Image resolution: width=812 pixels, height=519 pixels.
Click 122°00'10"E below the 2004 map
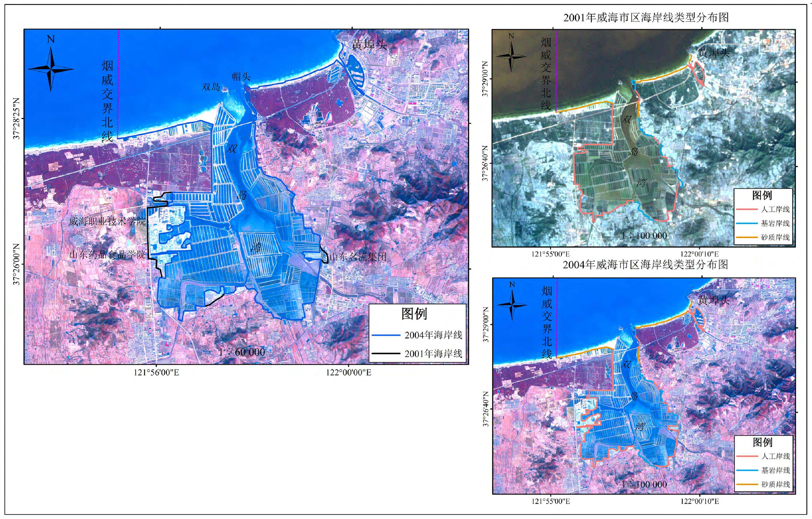(700, 501)
